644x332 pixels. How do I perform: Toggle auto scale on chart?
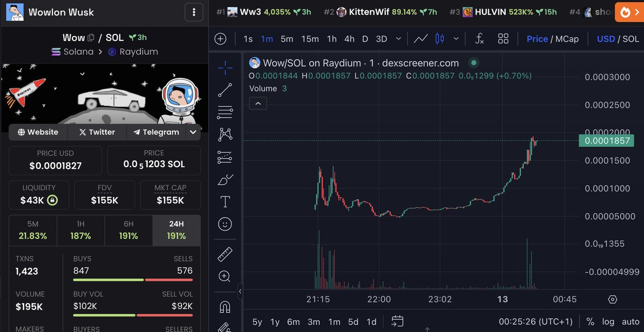[x=631, y=322]
